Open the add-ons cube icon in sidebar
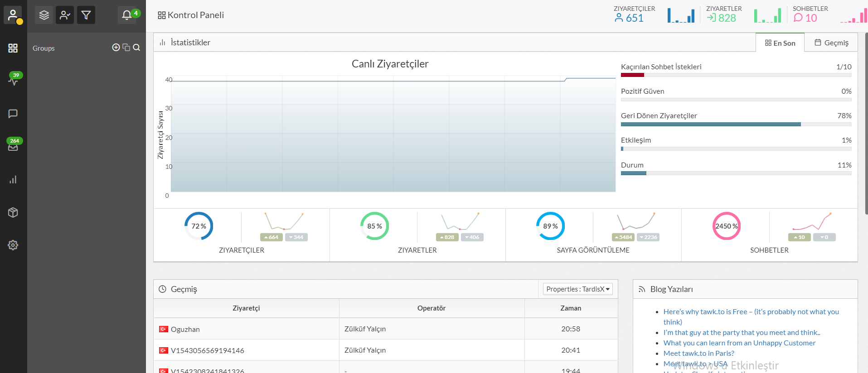The height and width of the screenshot is (373, 868). (x=13, y=212)
